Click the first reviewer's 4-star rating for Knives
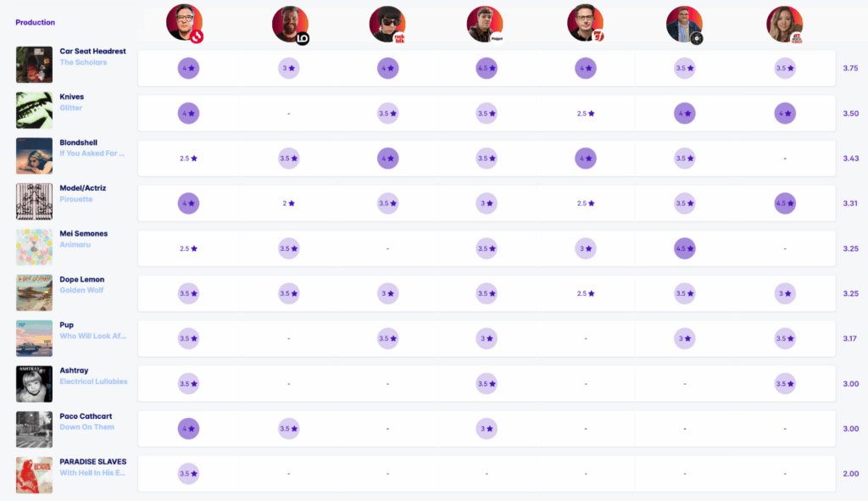 click(x=189, y=114)
